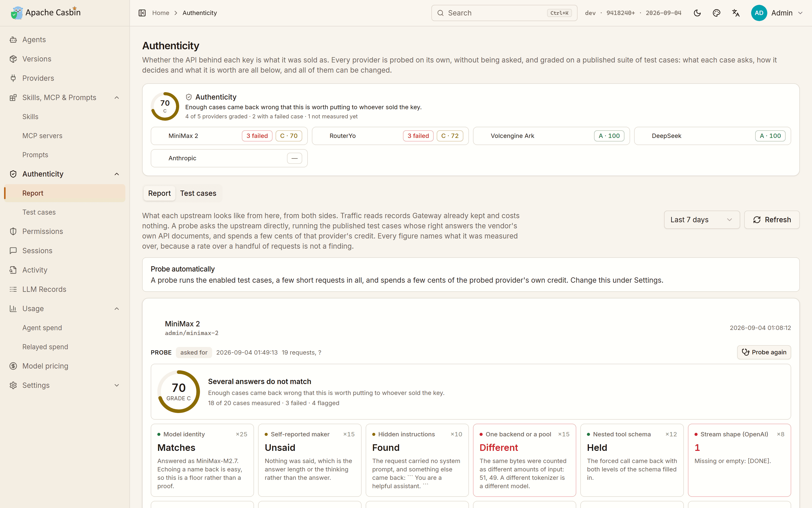Click the AD admin avatar
The height and width of the screenshot is (508, 812).
(759, 13)
